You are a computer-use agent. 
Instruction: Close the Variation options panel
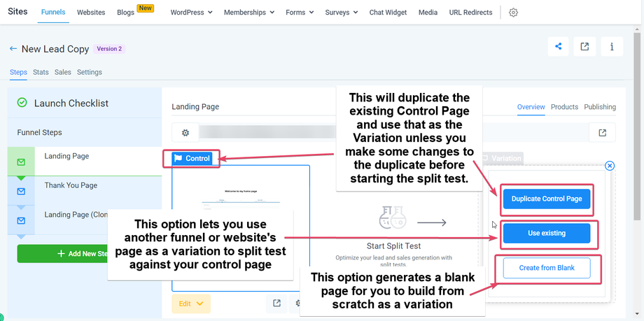coord(609,166)
